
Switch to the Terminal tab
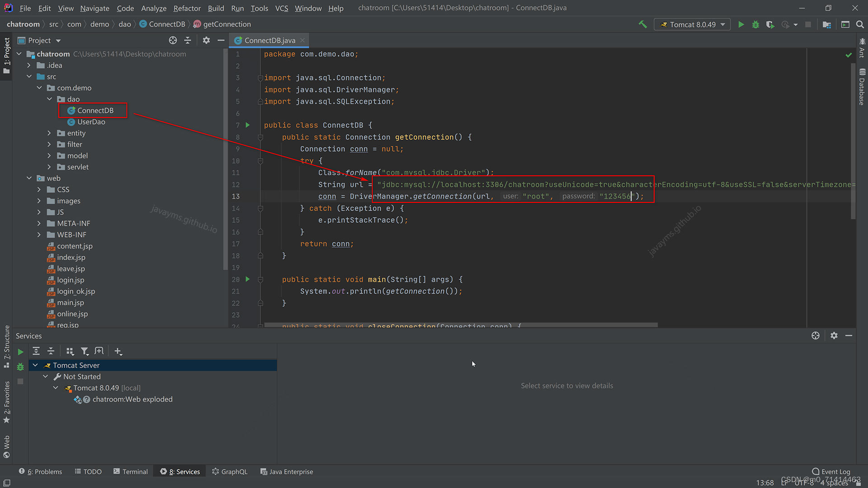[x=131, y=471]
